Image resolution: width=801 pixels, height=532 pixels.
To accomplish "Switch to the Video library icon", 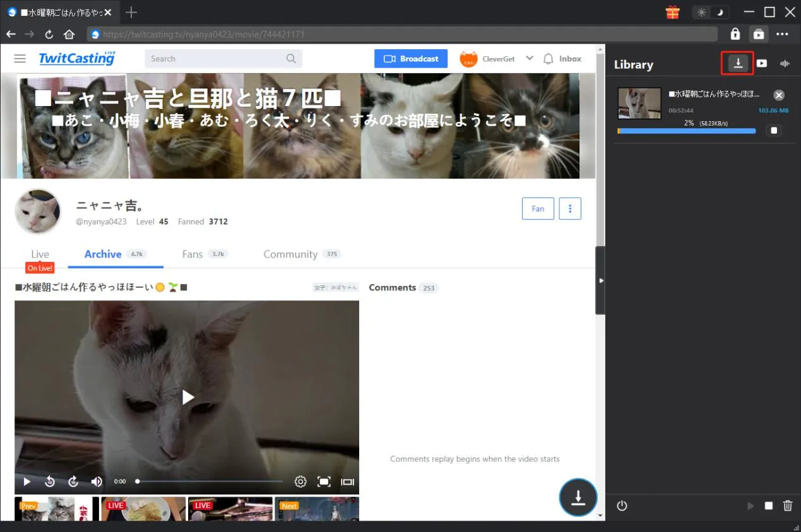I will [x=762, y=63].
